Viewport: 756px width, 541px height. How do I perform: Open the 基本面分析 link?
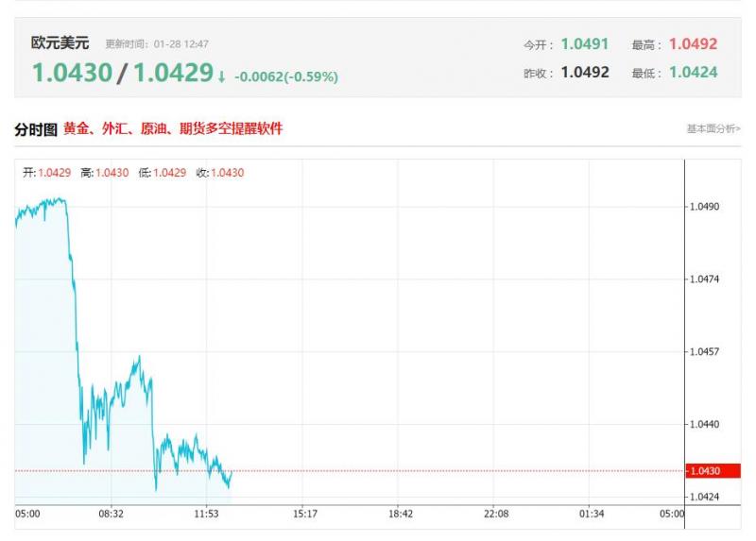pos(713,128)
